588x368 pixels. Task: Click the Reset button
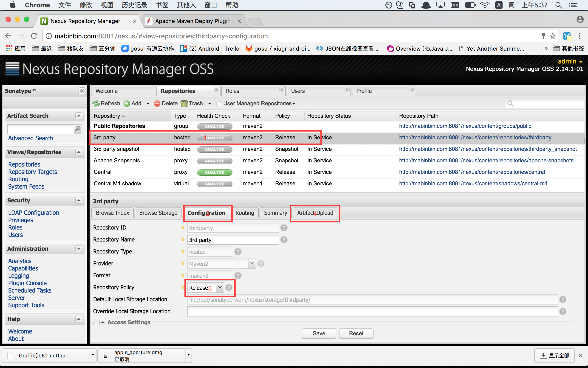point(356,333)
